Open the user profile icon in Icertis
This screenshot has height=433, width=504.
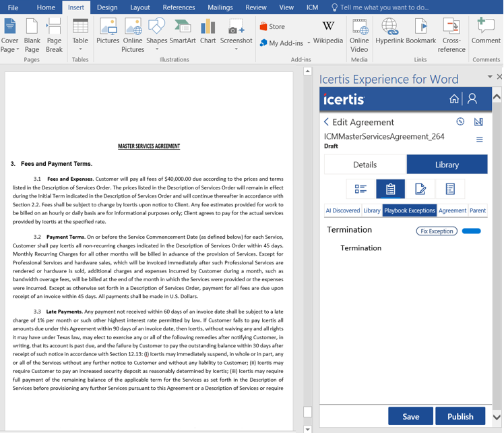point(472,99)
